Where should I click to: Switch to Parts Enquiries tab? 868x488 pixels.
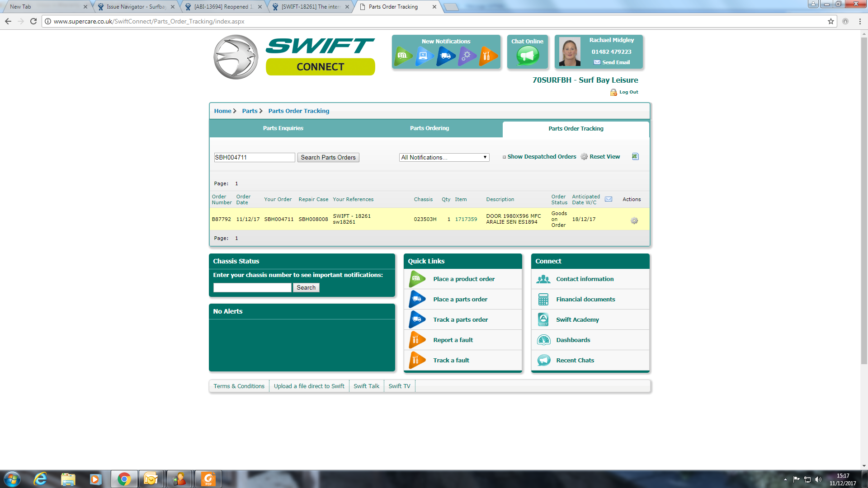(x=283, y=128)
